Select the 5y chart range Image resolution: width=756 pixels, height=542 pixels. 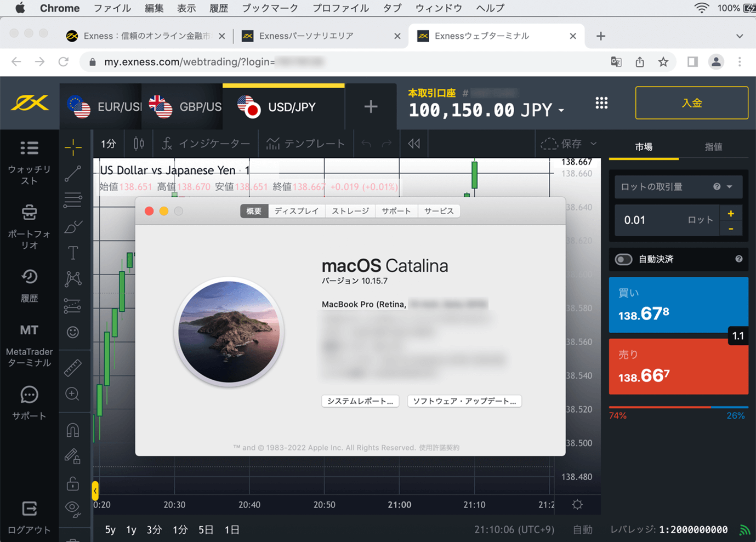click(x=110, y=530)
